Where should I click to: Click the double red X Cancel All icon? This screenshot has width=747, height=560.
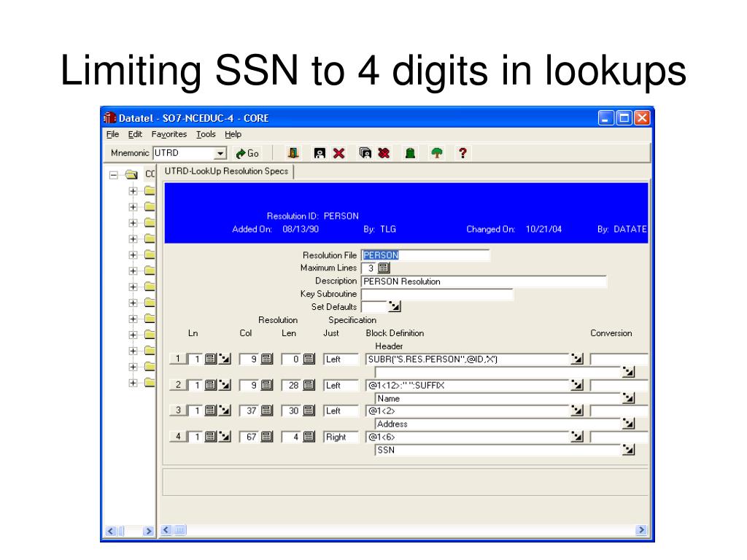[384, 153]
